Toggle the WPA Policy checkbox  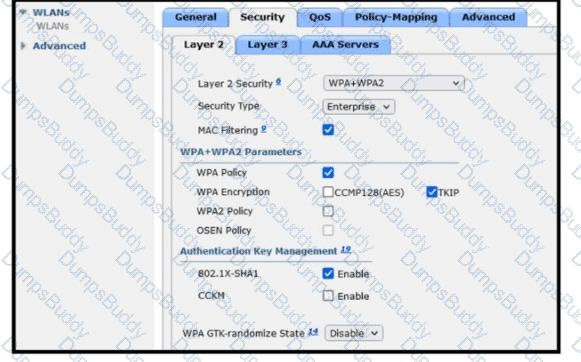click(x=328, y=172)
